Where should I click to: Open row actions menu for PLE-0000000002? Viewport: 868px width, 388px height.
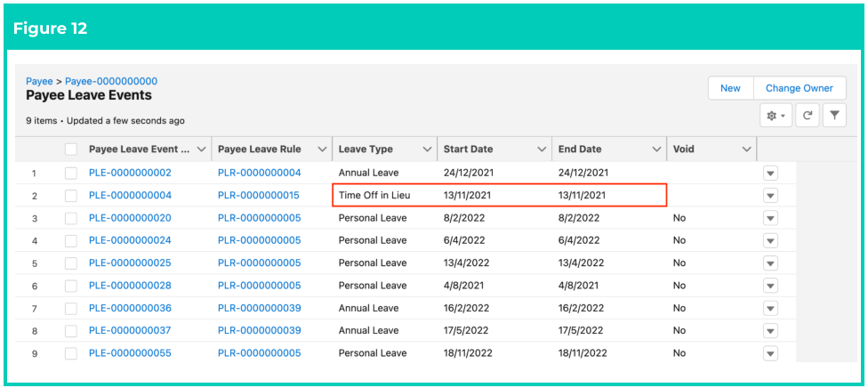[770, 174]
